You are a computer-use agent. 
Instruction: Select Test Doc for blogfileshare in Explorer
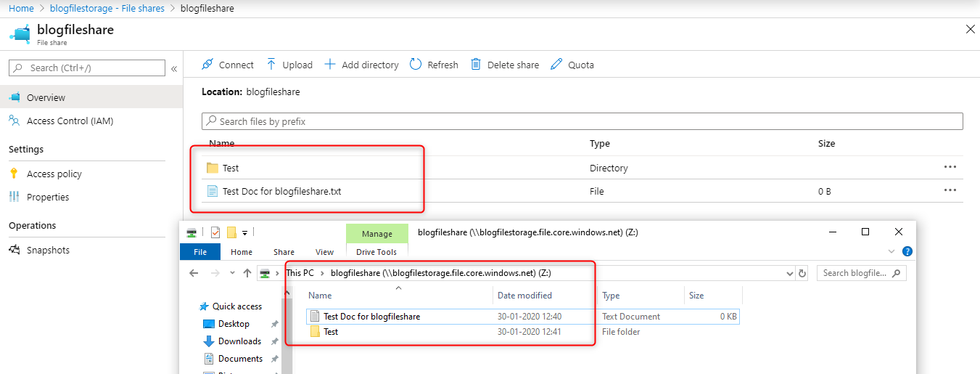[522, 317]
